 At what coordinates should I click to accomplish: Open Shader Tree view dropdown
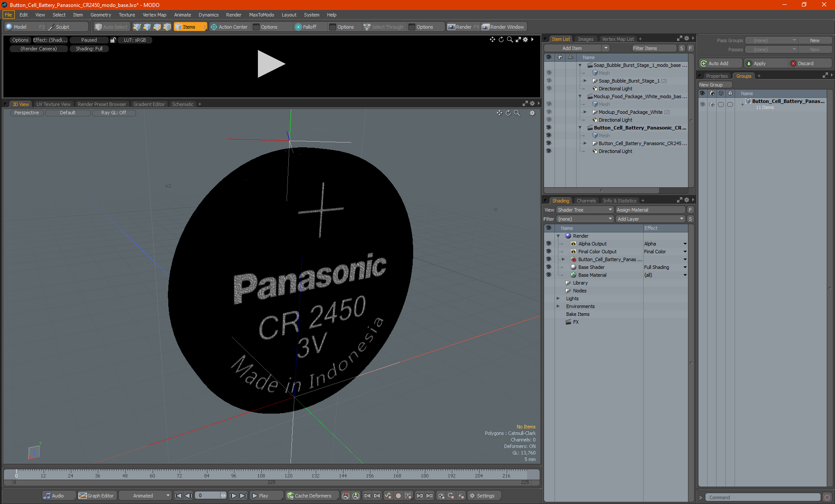[x=585, y=210]
